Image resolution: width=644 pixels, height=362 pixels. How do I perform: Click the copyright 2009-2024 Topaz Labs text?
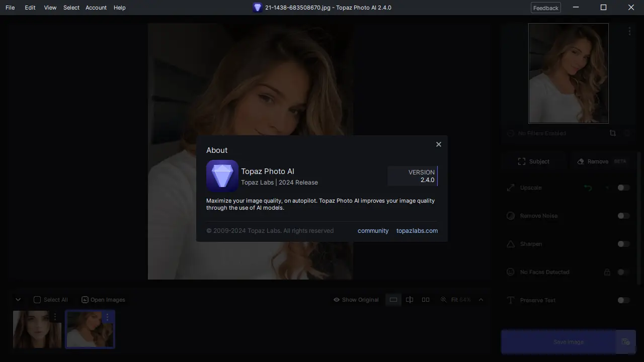tap(270, 231)
